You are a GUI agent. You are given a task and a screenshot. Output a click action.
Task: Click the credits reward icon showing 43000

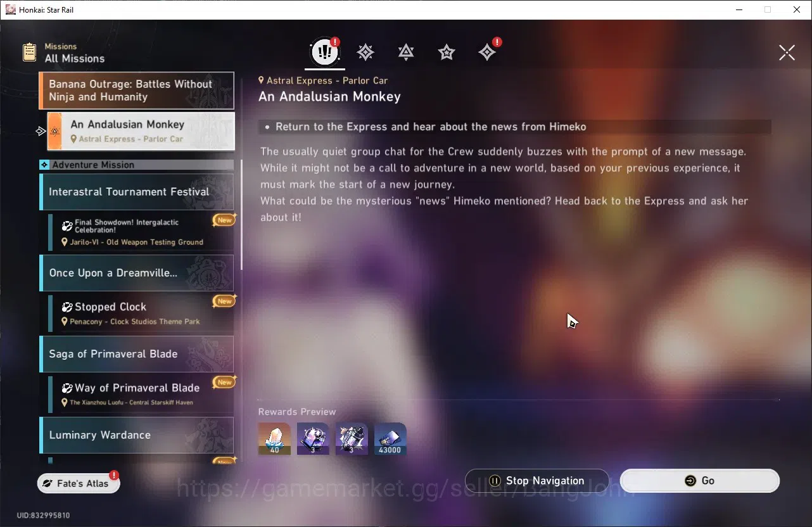(x=390, y=439)
